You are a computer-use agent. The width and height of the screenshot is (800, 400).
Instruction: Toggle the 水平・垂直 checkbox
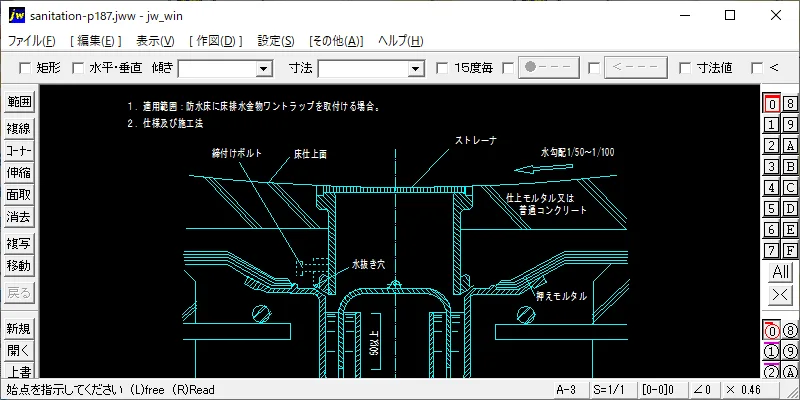[78, 68]
